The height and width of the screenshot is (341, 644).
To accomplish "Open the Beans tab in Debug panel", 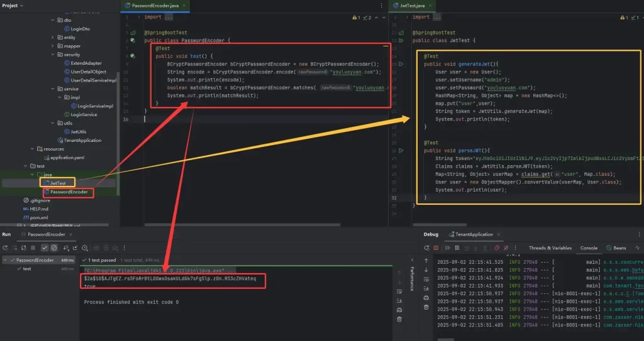I will (x=619, y=248).
